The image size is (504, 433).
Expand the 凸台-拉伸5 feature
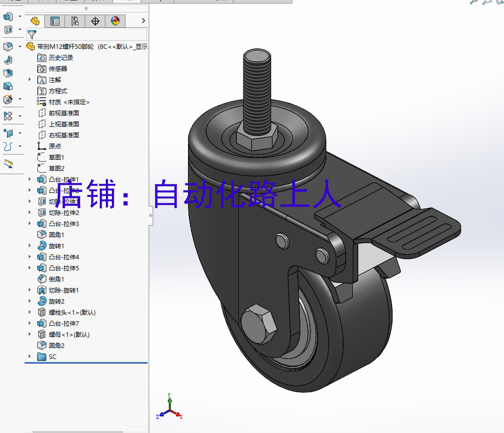tap(30, 267)
